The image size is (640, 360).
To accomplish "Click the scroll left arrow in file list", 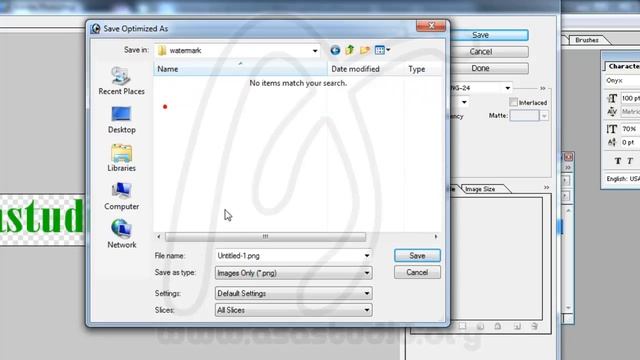I will pos(159,237).
